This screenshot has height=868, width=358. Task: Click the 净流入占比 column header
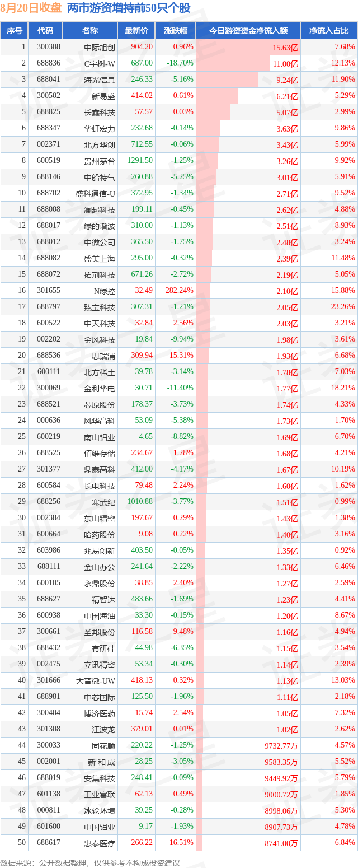[329, 31]
